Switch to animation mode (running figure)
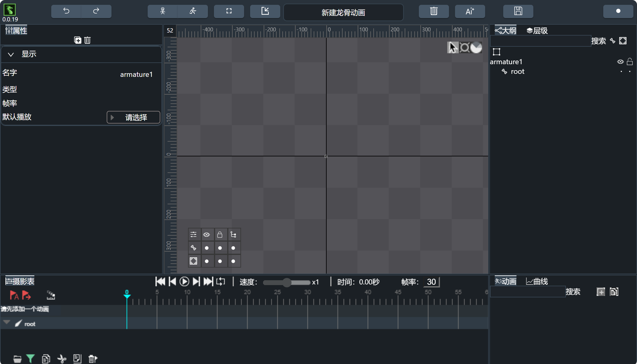The image size is (637, 364). pos(193,11)
